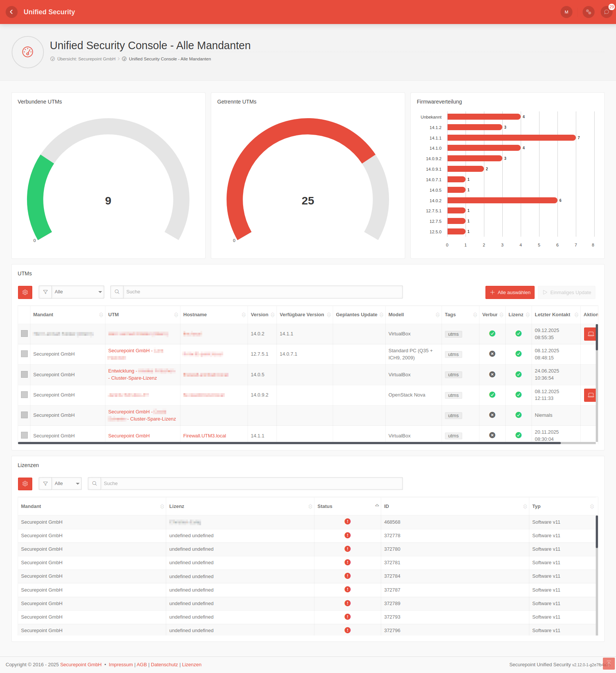Open the user avatar menu labeled M
The width and height of the screenshot is (616, 673).
[x=566, y=12]
